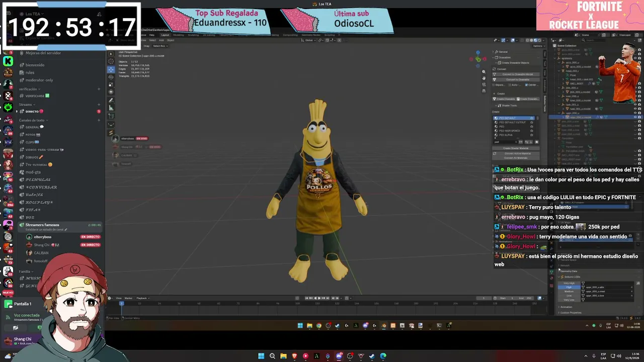
Task: Collapse the Canales de texto category in Discord
Action: 33,120
